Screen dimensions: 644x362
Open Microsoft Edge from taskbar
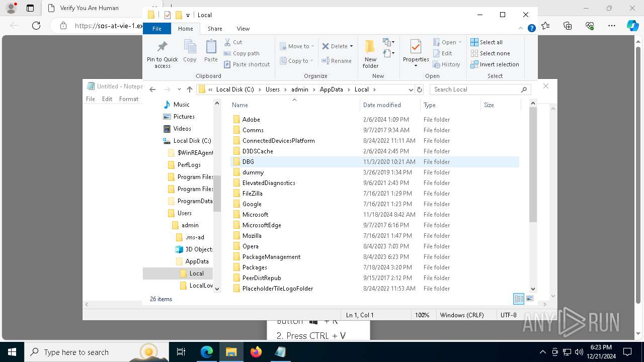[x=207, y=352]
